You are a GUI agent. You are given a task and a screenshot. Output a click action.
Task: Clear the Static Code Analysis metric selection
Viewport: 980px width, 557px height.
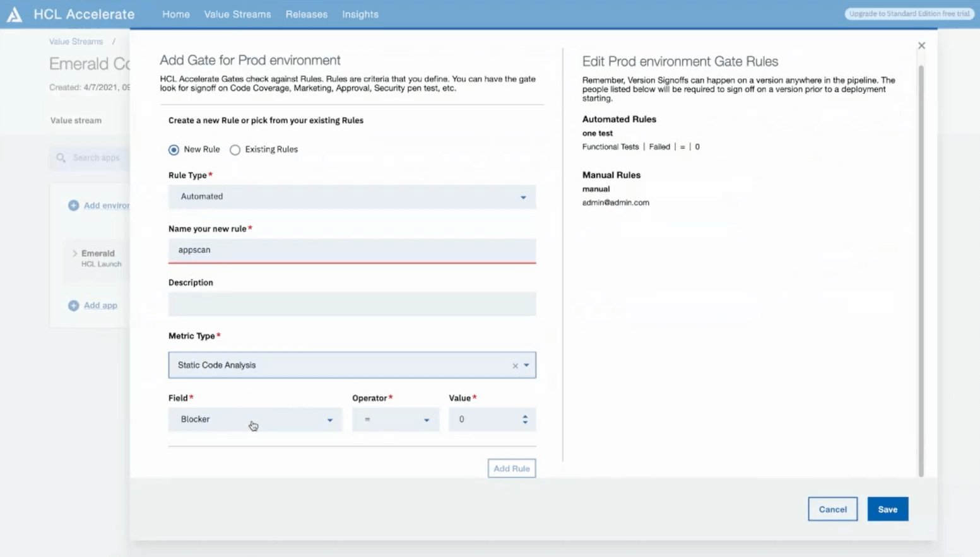[515, 366]
